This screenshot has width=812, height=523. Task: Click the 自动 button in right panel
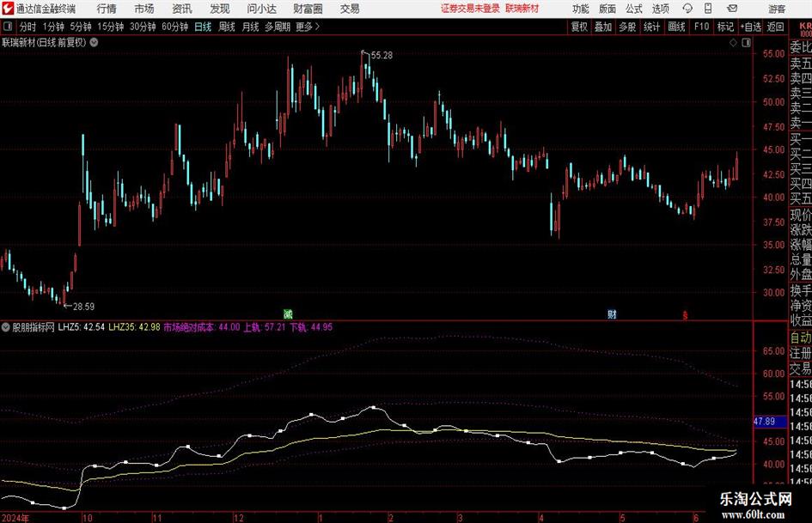coord(801,338)
